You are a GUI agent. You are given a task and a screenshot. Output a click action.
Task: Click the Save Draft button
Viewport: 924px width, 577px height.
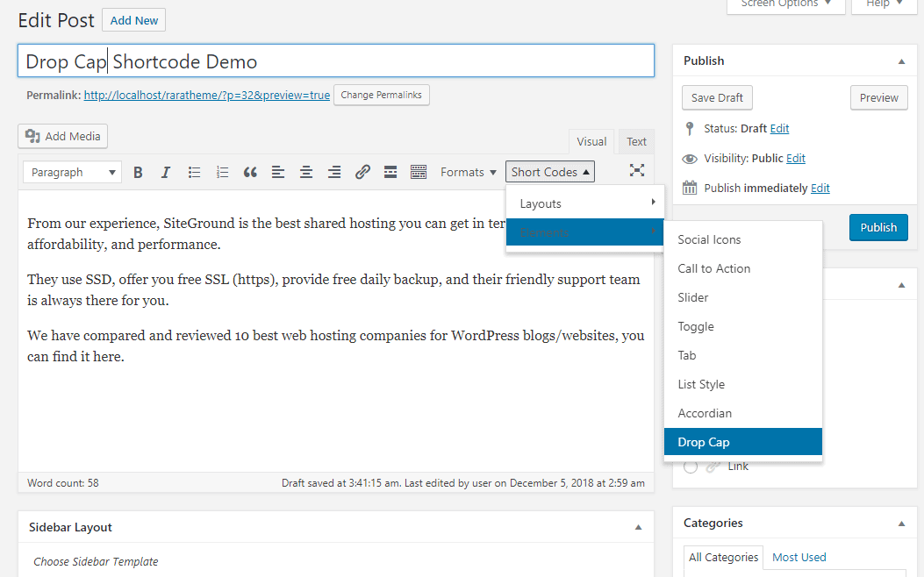point(717,98)
